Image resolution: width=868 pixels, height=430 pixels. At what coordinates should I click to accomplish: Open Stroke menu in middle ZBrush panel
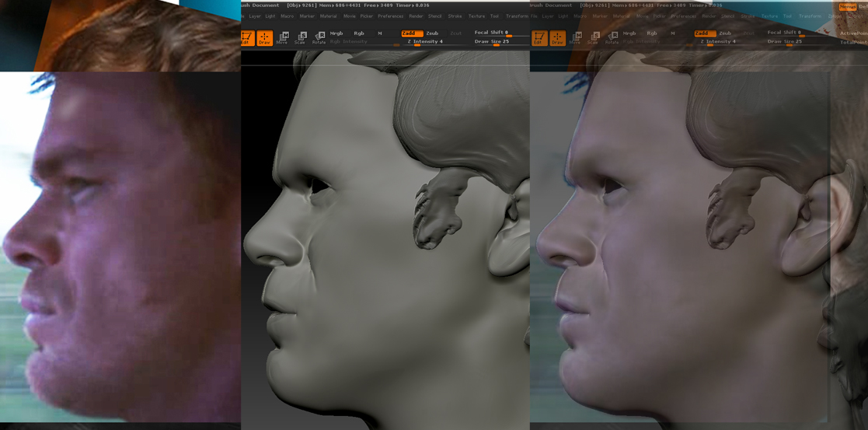point(455,16)
